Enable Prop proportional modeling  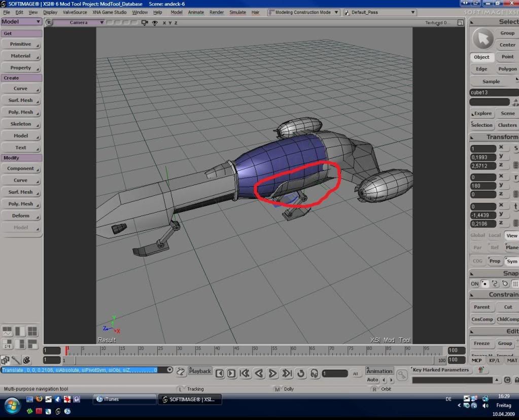(495, 261)
